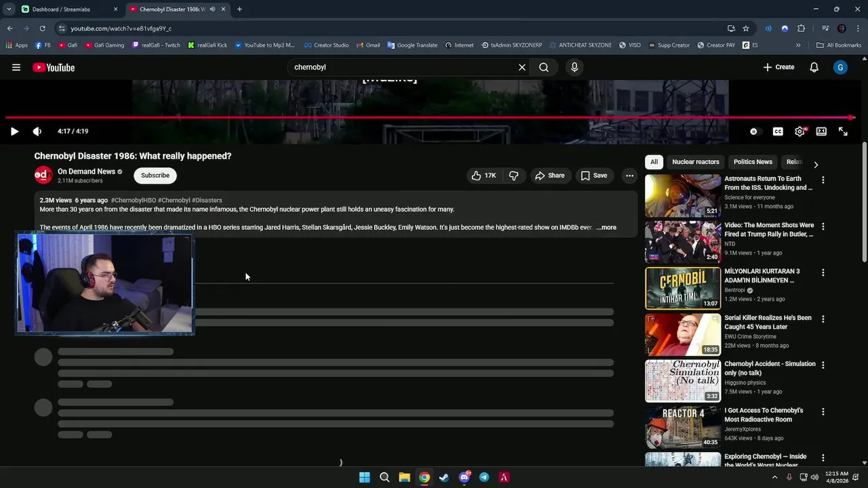Show hidden bookmarks with chevron
The height and width of the screenshot is (488, 868).
click(x=798, y=45)
